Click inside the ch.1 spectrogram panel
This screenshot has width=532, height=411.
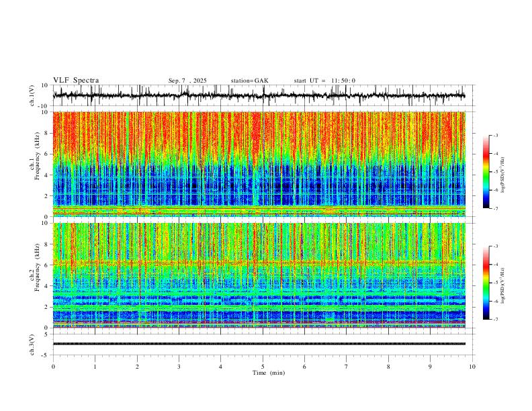tap(259, 164)
